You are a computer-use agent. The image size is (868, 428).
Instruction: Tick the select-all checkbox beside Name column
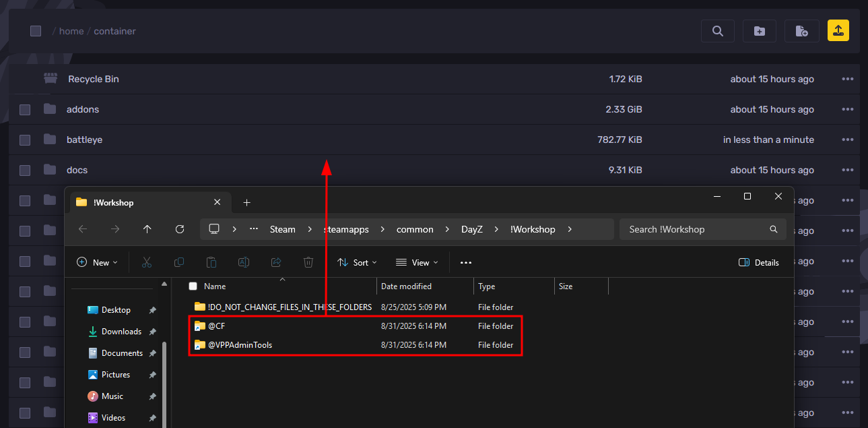(193, 286)
